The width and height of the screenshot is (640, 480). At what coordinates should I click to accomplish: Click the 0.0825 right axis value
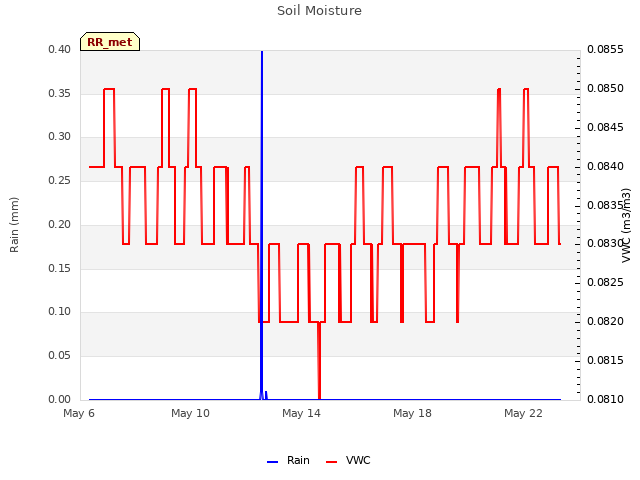pyautogui.click(x=605, y=282)
